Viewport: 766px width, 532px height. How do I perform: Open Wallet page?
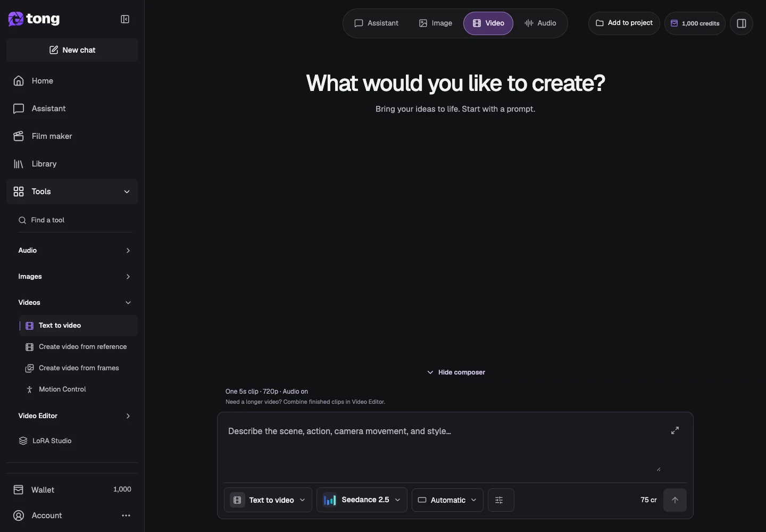72,489
